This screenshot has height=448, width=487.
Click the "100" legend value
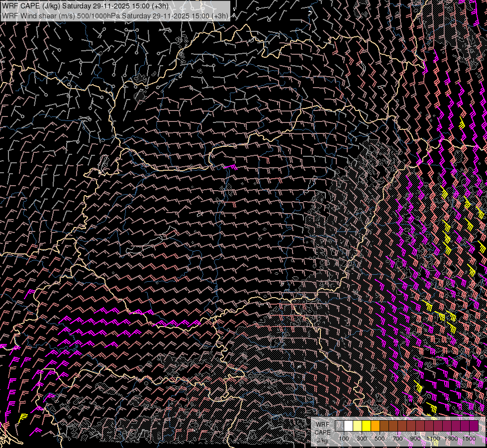click(344, 439)
